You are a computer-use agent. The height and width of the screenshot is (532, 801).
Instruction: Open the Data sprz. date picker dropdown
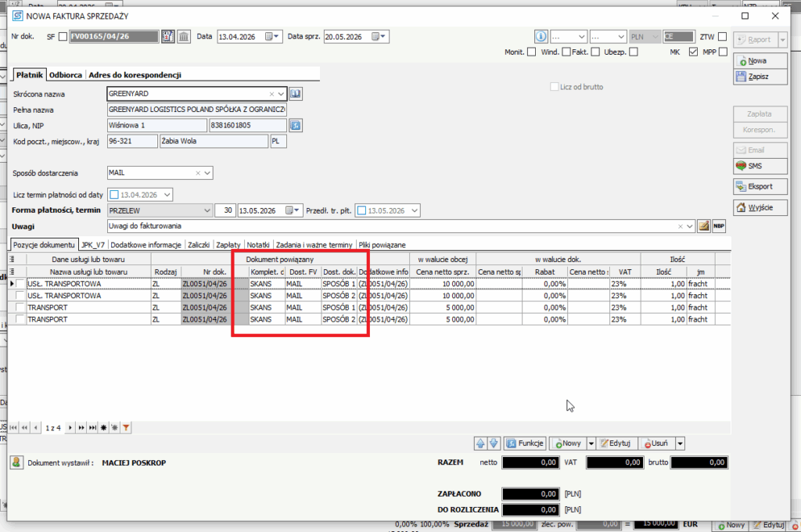(x=379, y=37)
